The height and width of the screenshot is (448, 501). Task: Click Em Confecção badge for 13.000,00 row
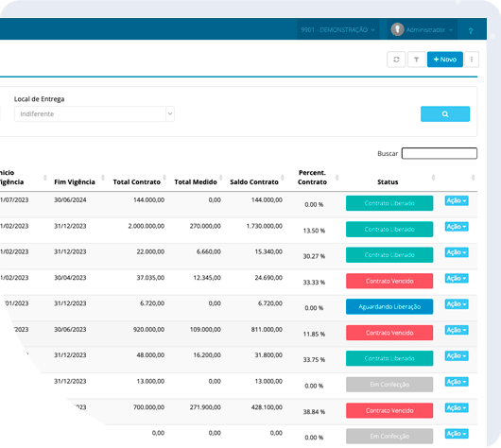pyautogui.click(x=389, y=385)
